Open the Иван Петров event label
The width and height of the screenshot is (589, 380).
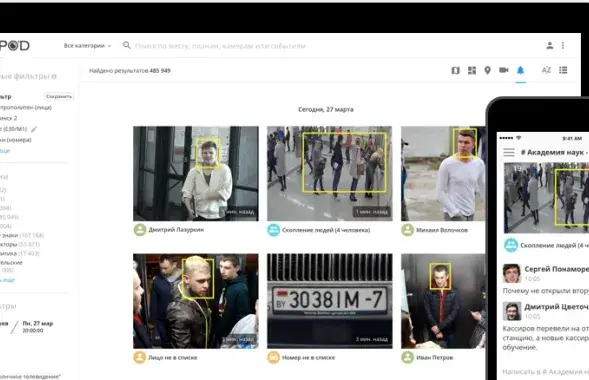point(434,357)
